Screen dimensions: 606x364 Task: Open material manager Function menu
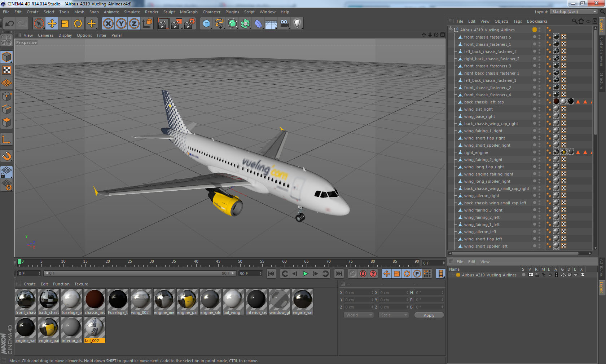point(61,284)
